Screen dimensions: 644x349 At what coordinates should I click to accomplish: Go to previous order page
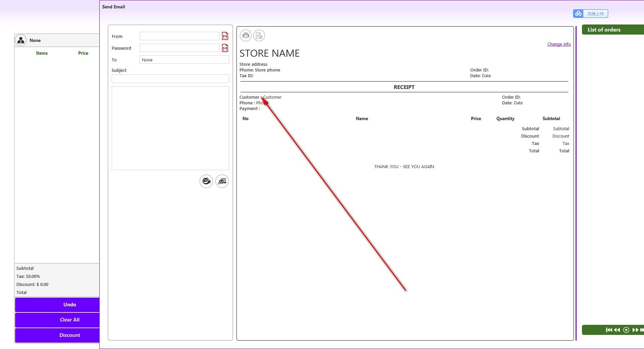(617, 330)
